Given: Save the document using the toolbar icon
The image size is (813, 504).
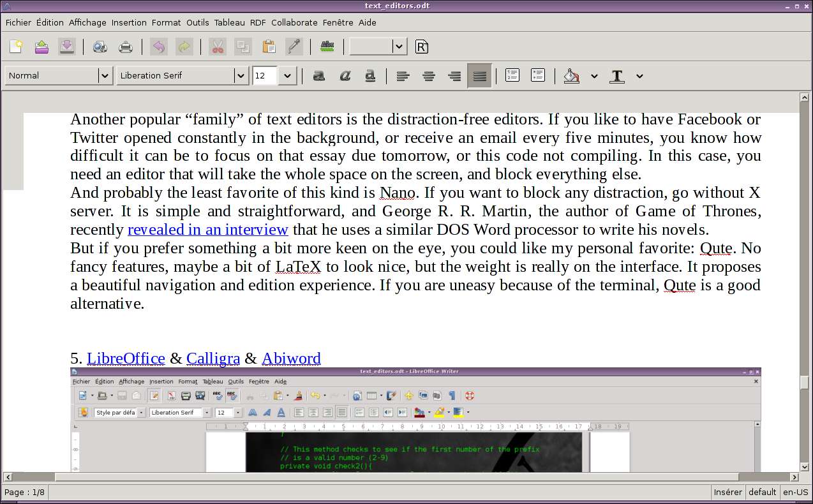Looking at the screenshot, I should 67,47.
